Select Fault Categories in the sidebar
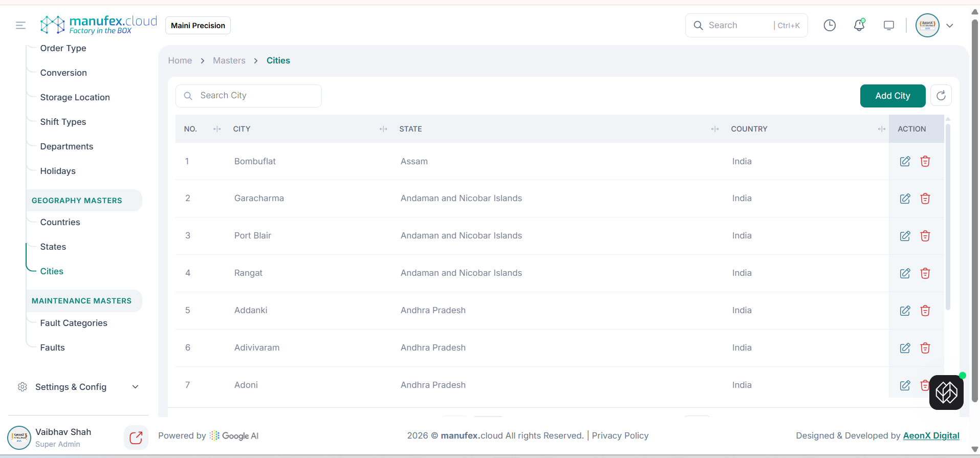The image size is (980, 458). click(74, 323)
